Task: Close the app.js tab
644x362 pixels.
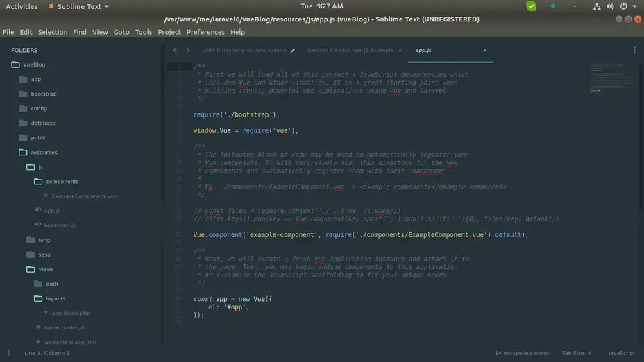Action: (484, 50)
